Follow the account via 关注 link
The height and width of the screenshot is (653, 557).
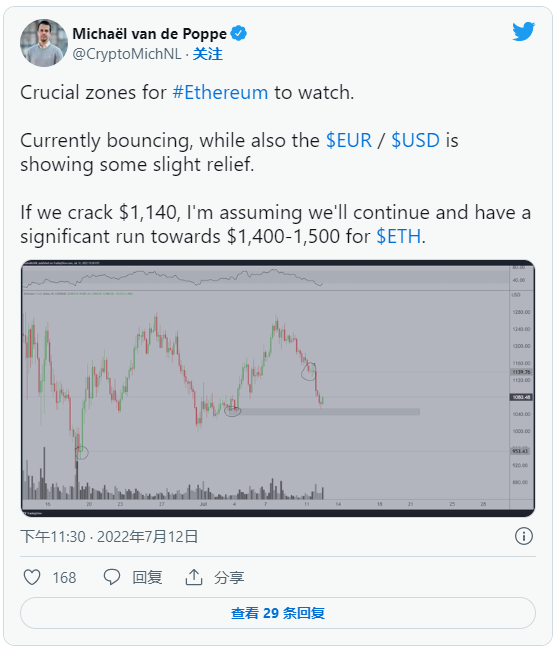(x=207, y=54)
